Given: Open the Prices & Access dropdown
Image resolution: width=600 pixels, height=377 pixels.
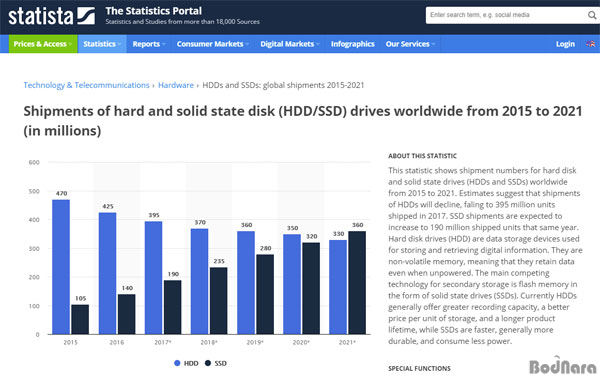Looking at the screenshot, I should click(x=43, y=44).
